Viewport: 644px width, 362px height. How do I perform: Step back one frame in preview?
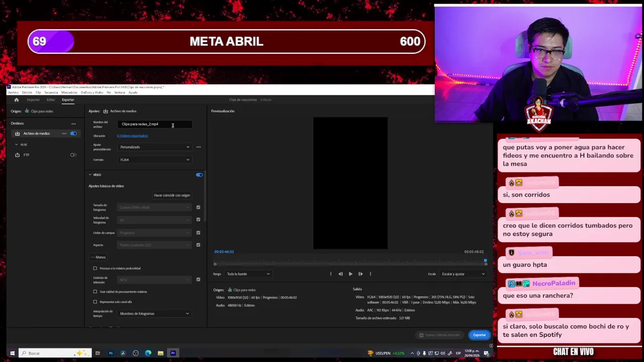tap(341, 274)
